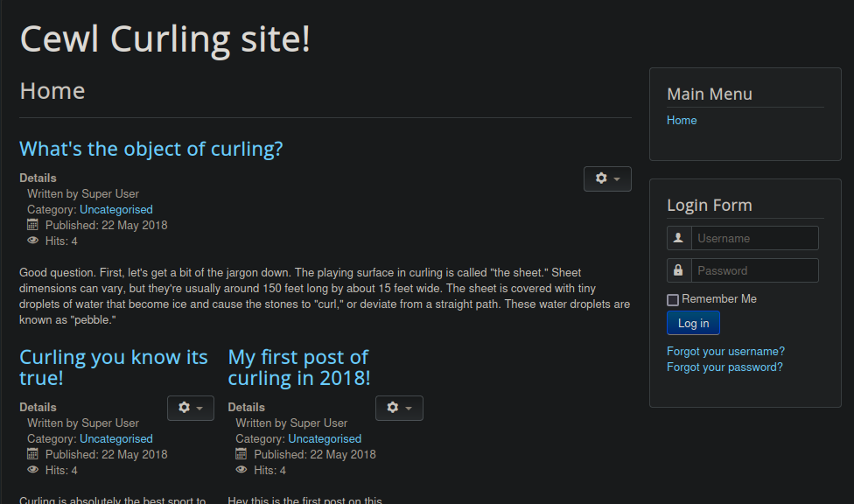Click the Log in button

[x=693, y=323]
